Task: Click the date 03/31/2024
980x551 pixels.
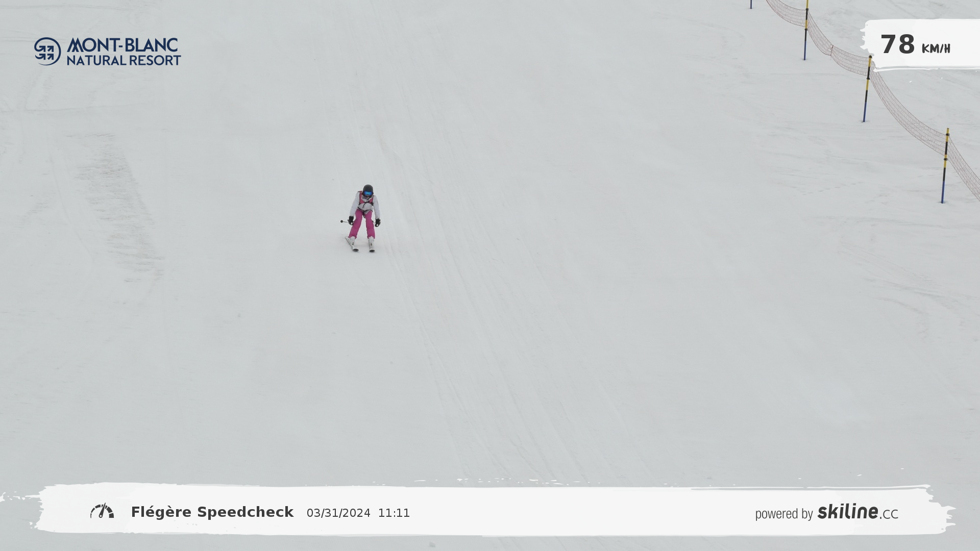Action: (x=338, y=513)
